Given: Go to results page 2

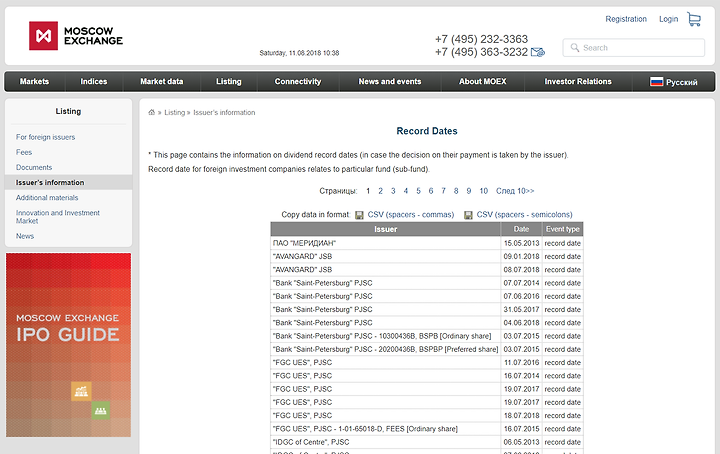Looking at the screenshot, I should tap(380, 191).
